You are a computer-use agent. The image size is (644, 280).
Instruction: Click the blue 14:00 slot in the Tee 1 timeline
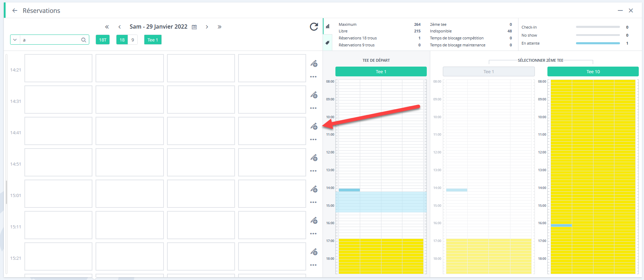coord(349,190)
